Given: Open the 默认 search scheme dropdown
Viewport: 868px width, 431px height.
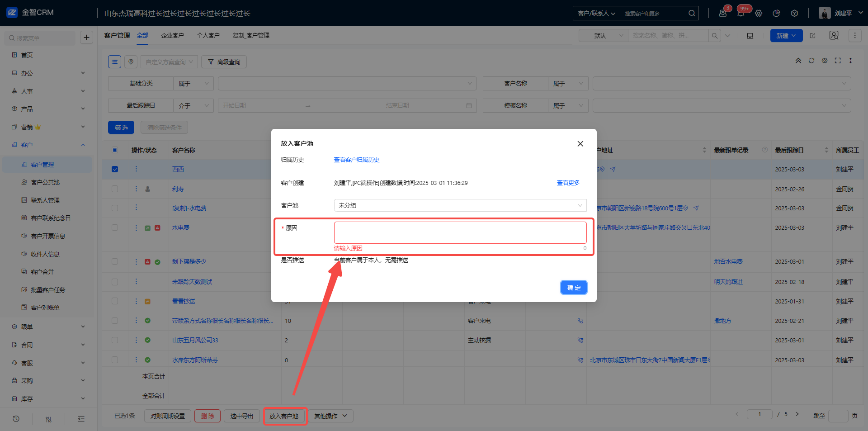Looking at the screenshot, I should (603, 35).
